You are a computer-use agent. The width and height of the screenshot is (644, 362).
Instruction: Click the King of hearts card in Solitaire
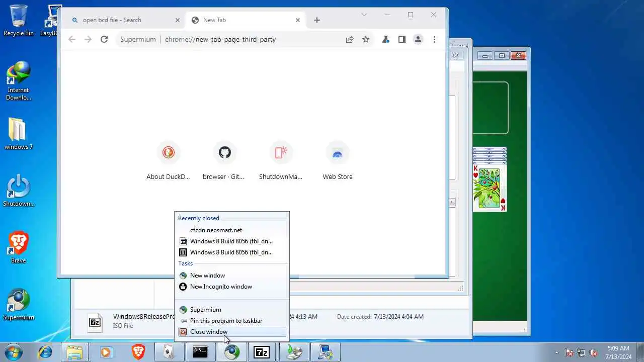[x=490, y=188]
